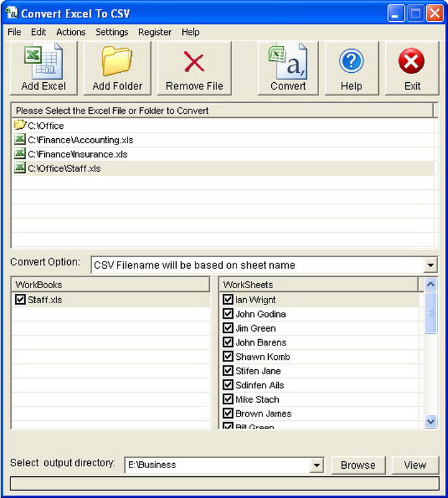Click the WorkSheets list scrollbar thumb
448x498 pixels.
[x=431, y=312]
